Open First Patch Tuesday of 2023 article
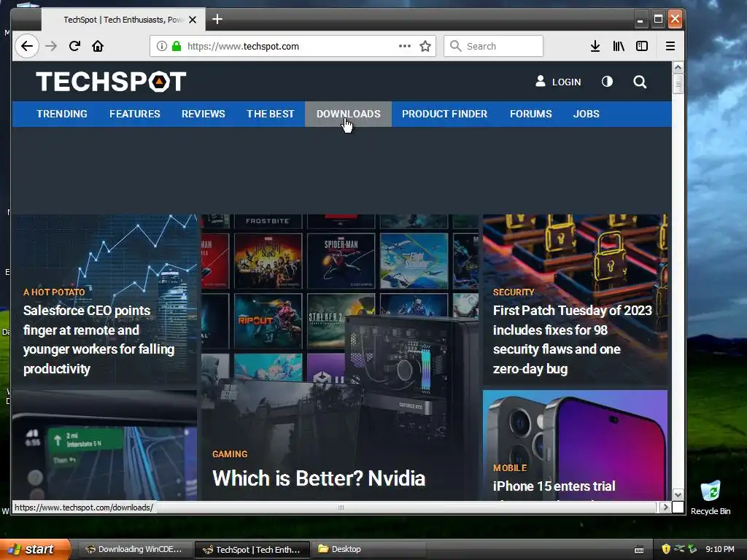The image size is (747, 560). (572, 340)
